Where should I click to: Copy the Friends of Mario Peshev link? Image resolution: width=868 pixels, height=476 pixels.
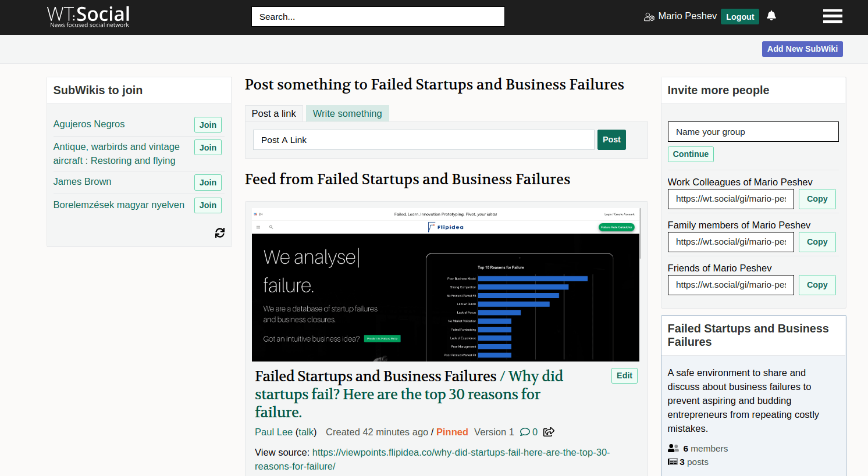[817, 285]
